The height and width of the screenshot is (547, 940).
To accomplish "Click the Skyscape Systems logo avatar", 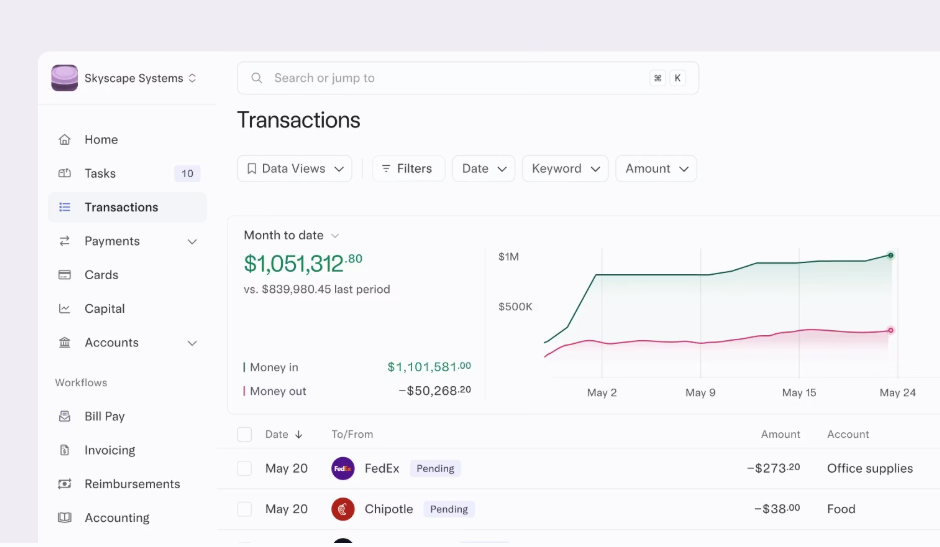I will coord(65,78).
